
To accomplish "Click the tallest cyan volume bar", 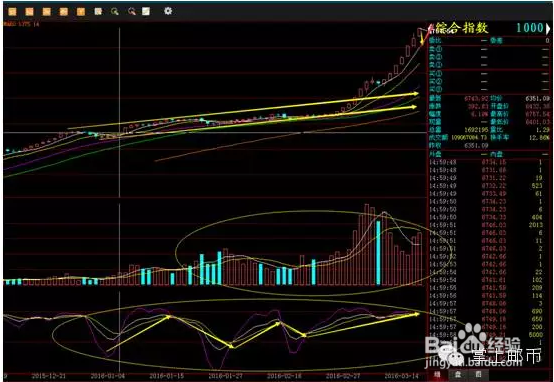I will point(378,253).
